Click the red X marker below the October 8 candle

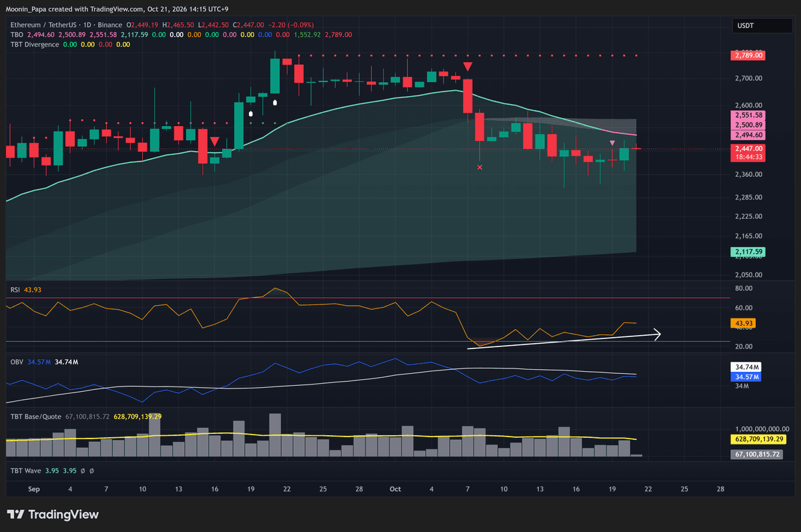480,168
